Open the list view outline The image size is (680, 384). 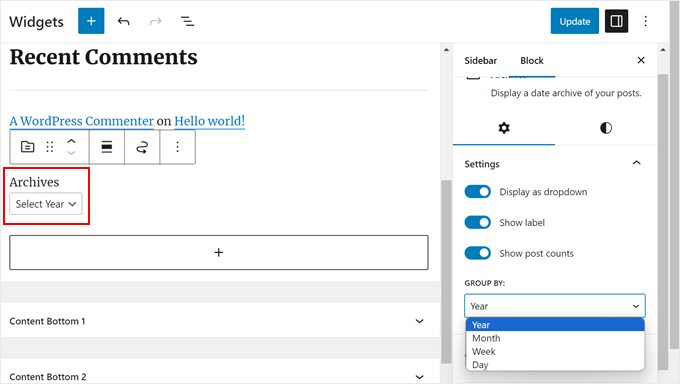coord(187,21)
